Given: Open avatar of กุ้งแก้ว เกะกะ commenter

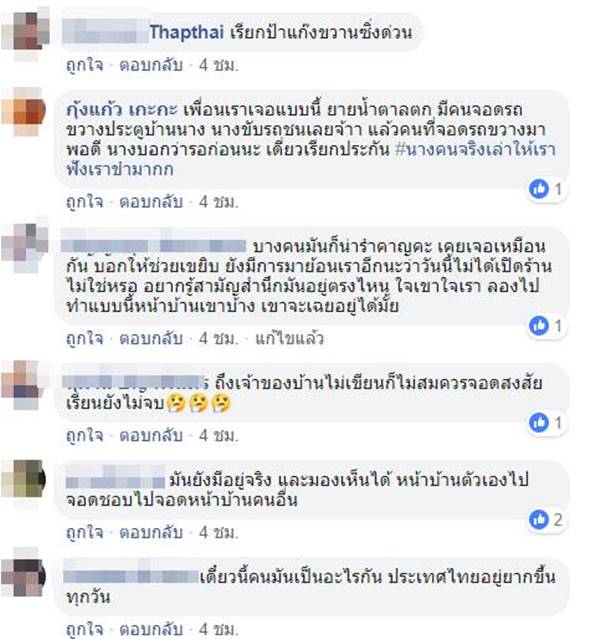Looking at the screenshot, I should (24, 111).
